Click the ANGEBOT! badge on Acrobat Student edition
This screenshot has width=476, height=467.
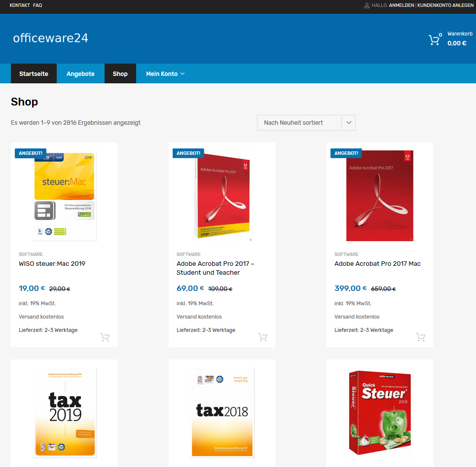click(x=188, y=153)
